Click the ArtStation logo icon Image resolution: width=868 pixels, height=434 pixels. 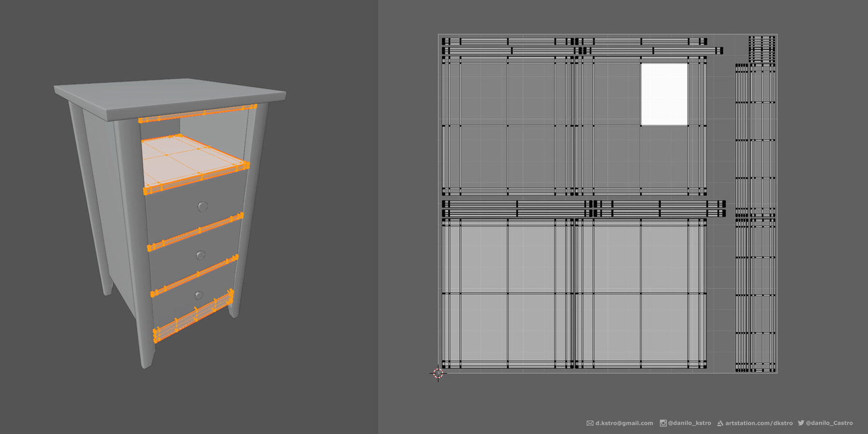(721, 423)
